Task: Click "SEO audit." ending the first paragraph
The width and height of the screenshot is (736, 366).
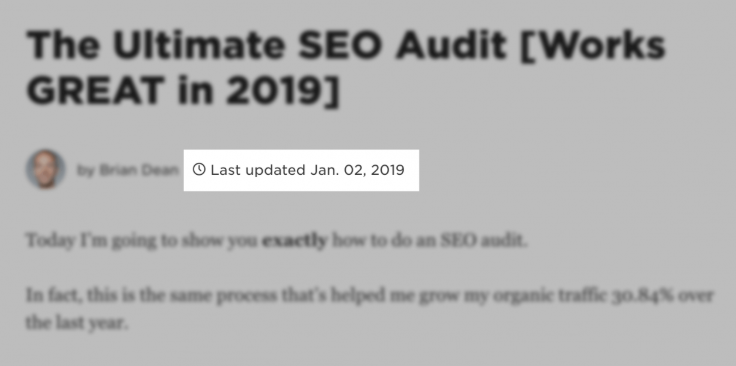Action: [x=484, y=240]
